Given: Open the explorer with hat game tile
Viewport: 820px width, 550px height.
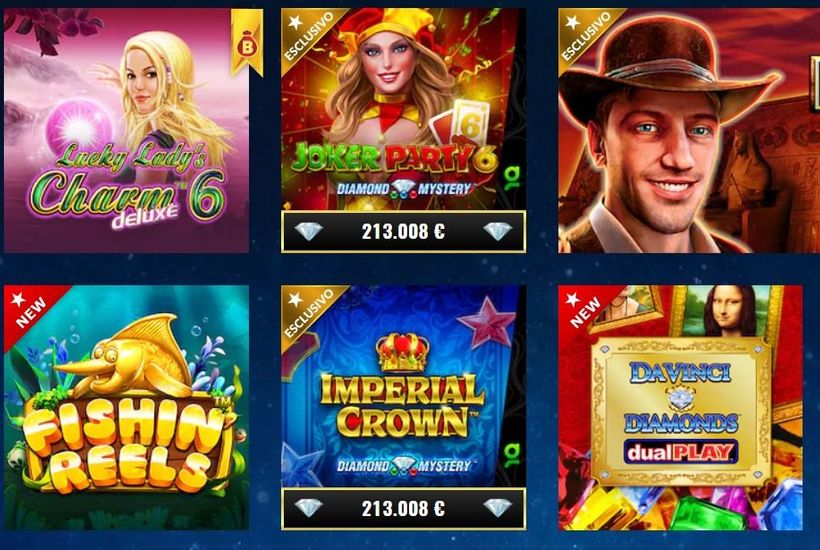Looking at the screenshot, I should point(689,130).
